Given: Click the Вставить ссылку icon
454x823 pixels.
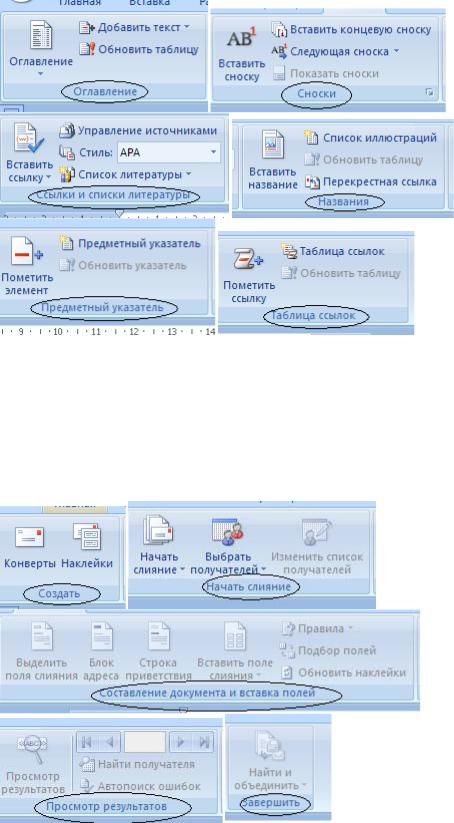Looking at the screenshot, I should coord(29,139).
